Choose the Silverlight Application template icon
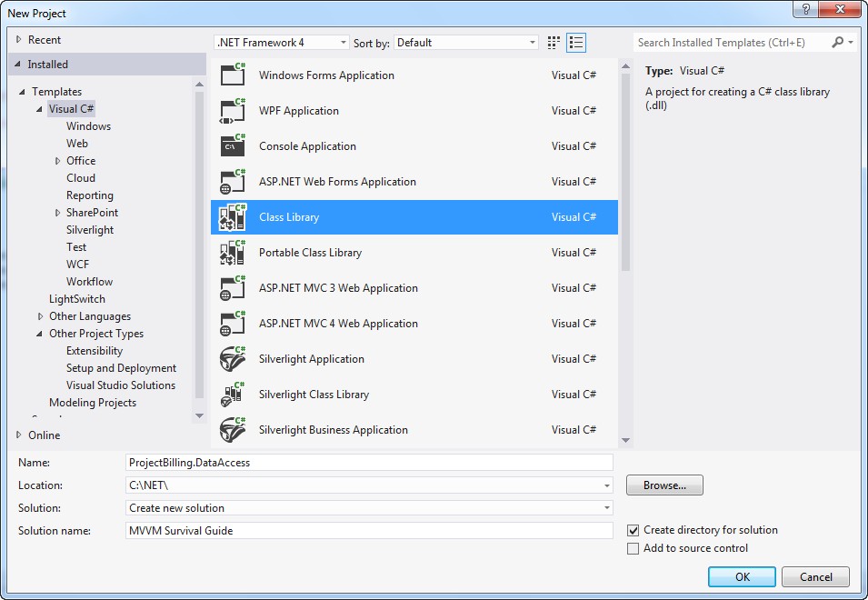868x600 pixels. (x=233, y=358)
